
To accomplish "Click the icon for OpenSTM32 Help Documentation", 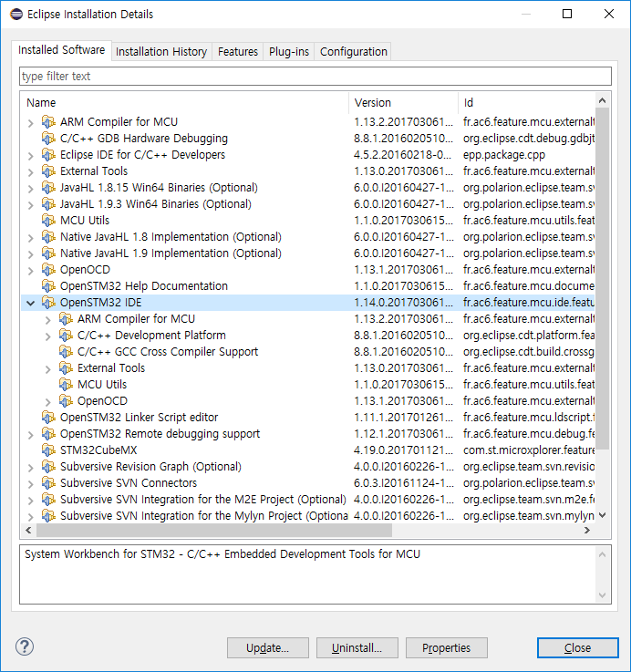I will point(48,286).
